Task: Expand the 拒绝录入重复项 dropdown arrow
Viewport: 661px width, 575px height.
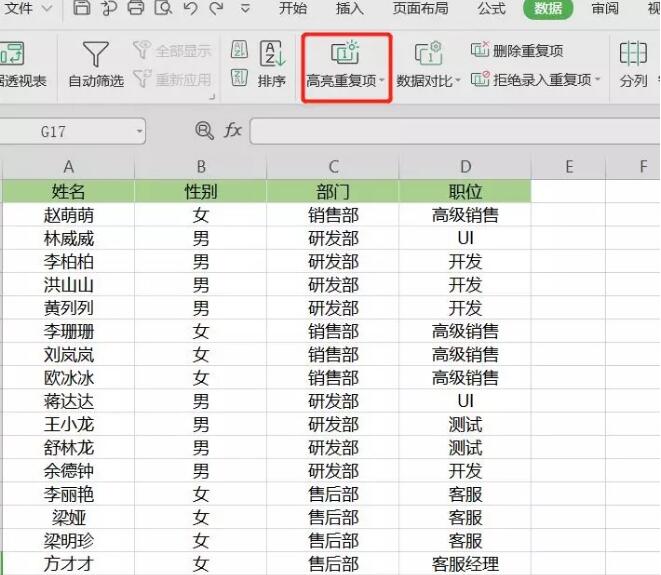Action: click(597, 79)
